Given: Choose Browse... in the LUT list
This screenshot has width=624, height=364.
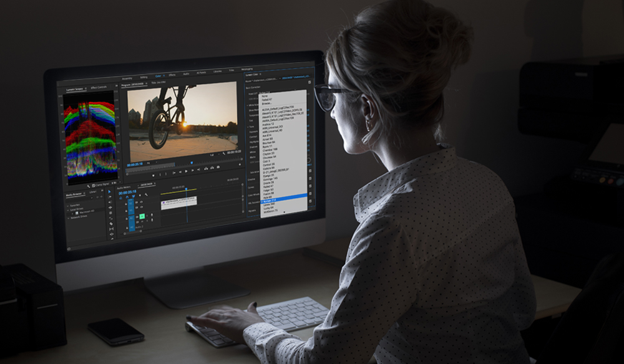Looking at the screenshot, I should (265, 103).
